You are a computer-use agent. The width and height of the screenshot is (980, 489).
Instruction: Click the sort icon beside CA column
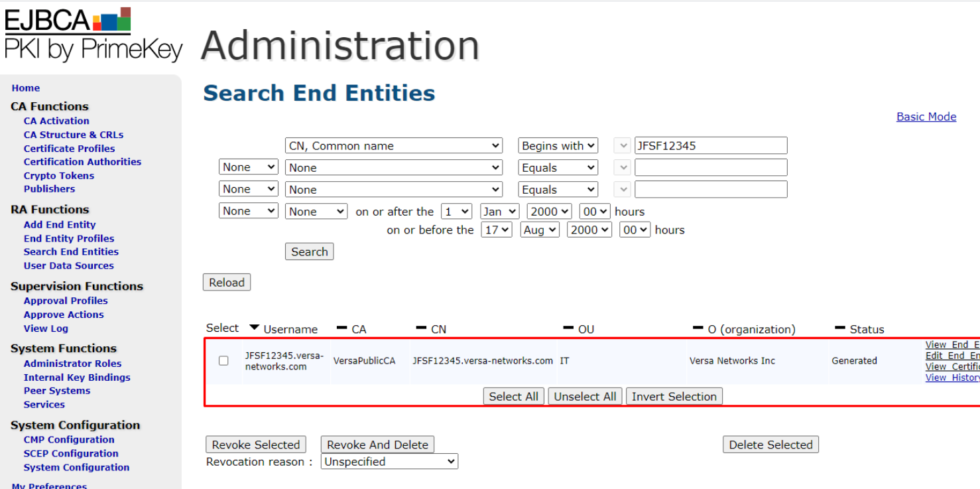pos(342,328)
